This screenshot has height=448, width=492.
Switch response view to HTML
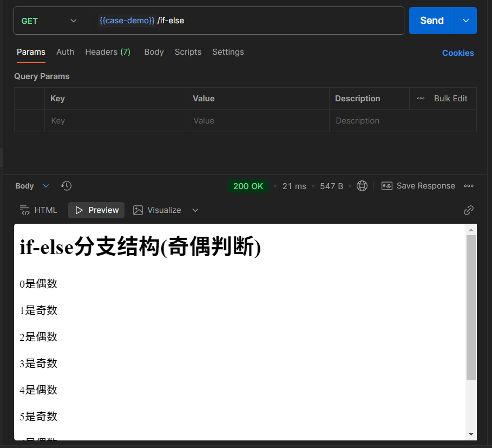[x=38, y=210]
